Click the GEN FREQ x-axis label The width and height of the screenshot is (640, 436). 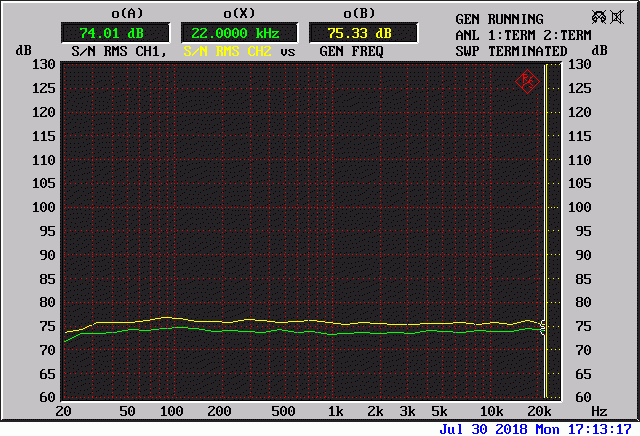[x=353, y=51]
